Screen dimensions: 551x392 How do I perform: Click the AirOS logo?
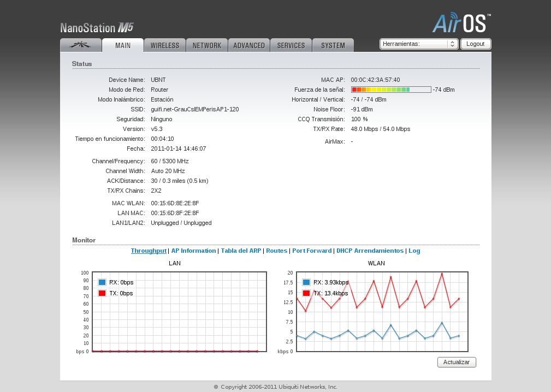point(461,24)
